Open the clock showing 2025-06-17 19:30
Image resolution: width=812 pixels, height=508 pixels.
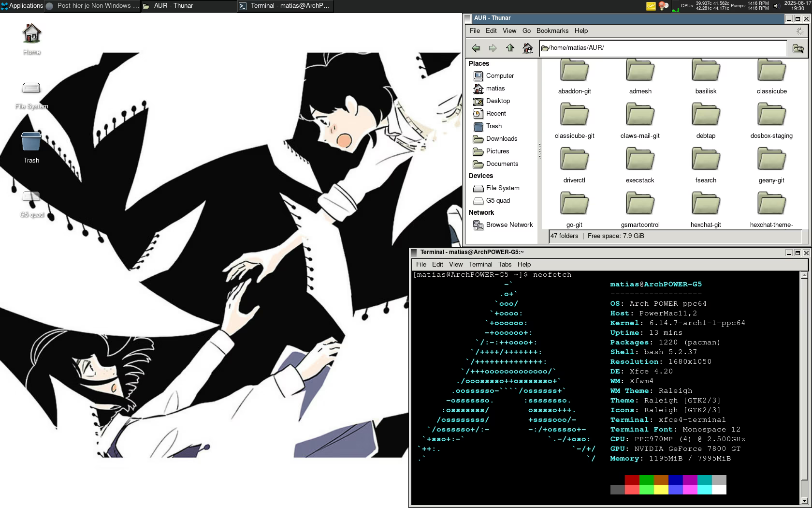797,6
